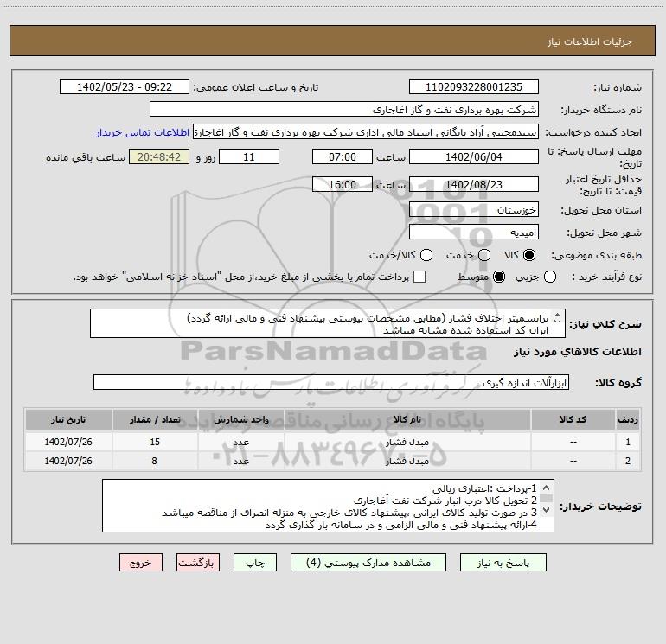The width and height of the screenshot is (666, 644).
Task: Click the remaining time countdown 20:48:42
Action: tap(159, 156)
